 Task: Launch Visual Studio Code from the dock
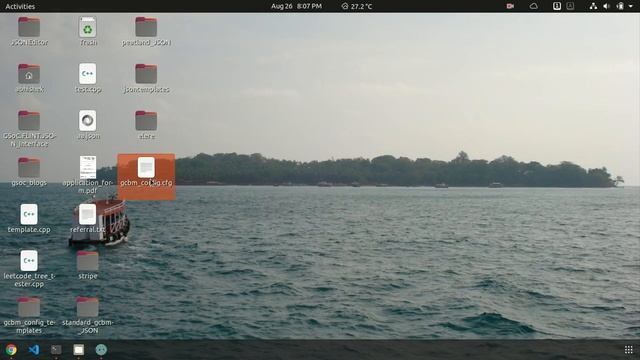[34, 350]
